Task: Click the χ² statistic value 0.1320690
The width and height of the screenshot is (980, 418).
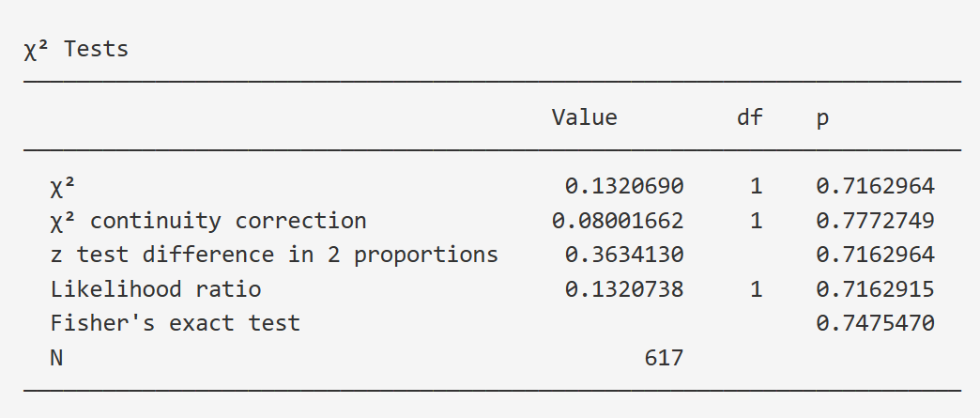Action: (624, 186)
